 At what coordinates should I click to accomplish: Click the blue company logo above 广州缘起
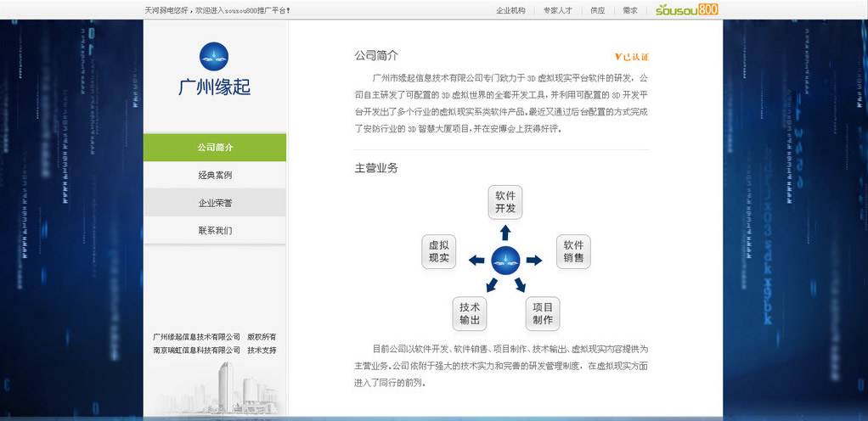(x=214, y=56)
